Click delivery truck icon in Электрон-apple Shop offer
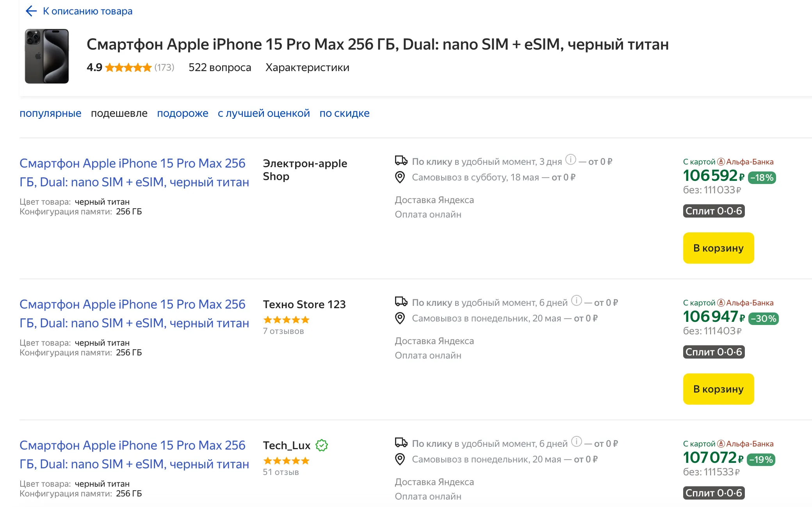812x507 pixels. [401, 161]
